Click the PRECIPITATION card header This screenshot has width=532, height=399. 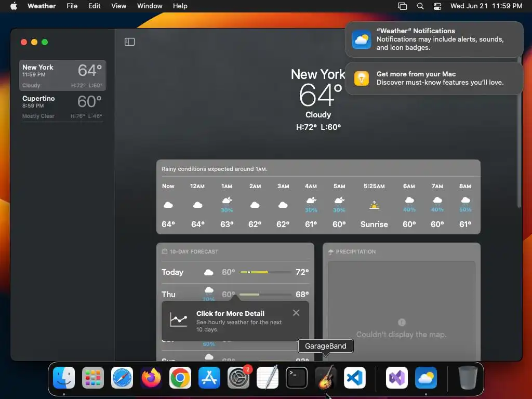coord(352,252)
